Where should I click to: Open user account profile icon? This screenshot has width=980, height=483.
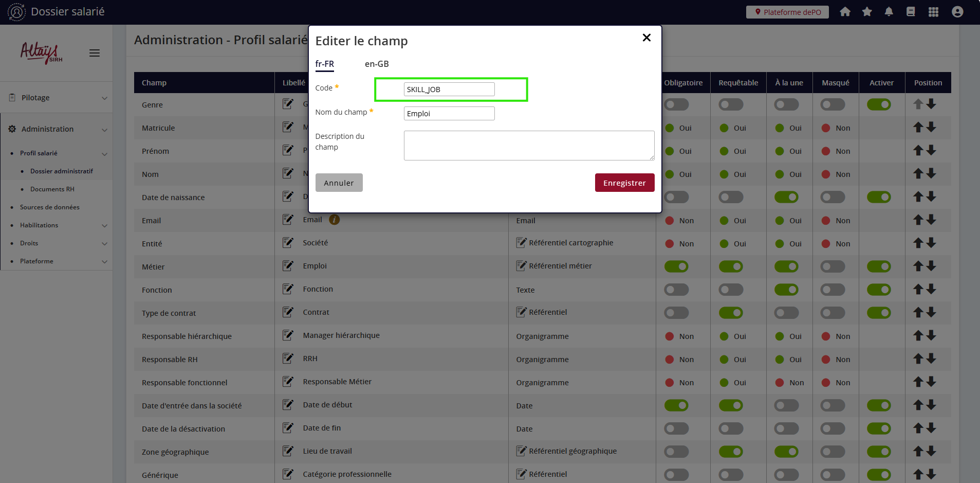(x=957, y=12)
